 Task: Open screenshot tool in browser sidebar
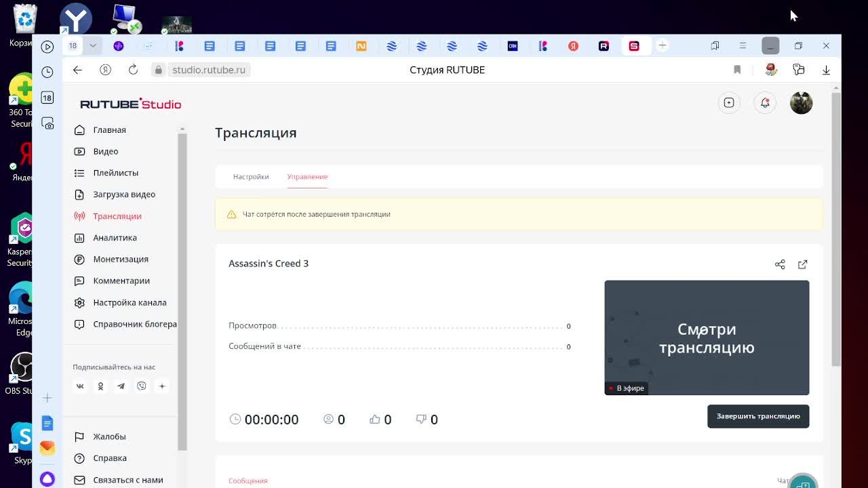tap(47, 123)
